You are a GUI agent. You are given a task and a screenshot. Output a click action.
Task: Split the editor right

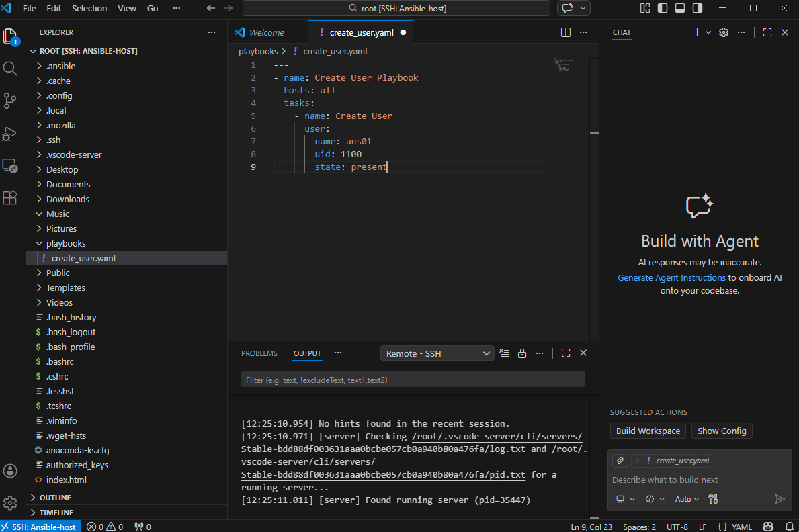(x=566, y=32)
